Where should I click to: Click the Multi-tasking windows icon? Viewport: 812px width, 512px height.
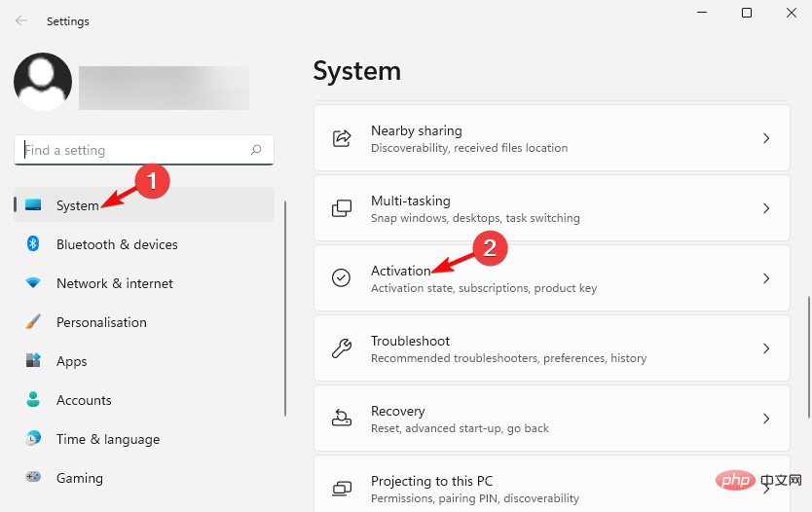click(x=342, y=208)
